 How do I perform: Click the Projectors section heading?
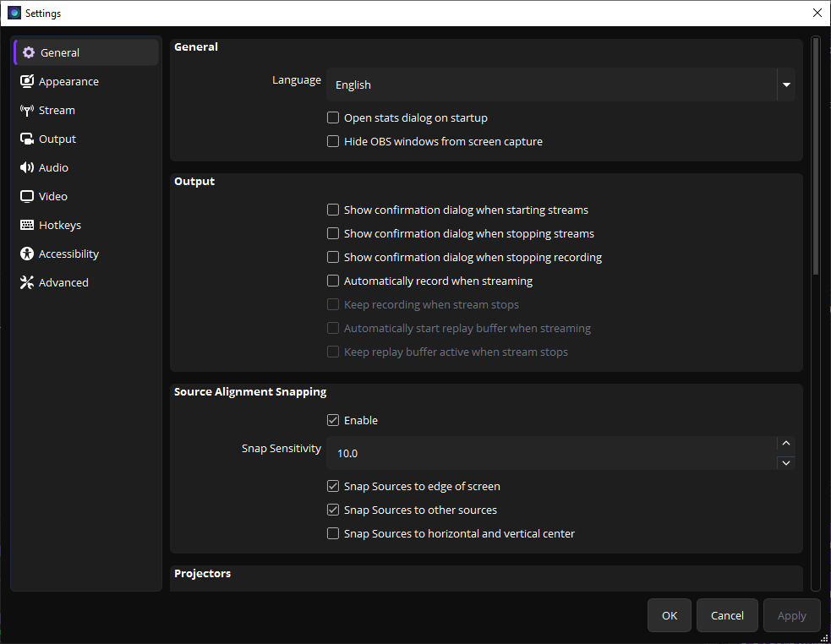[x=202, y=574]
